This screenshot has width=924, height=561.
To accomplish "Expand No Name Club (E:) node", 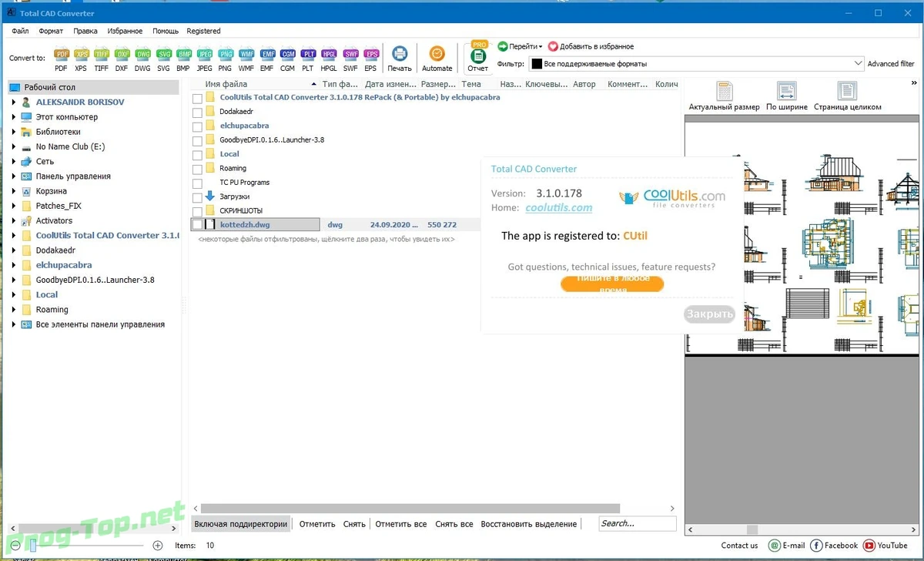I will [14, 146].
